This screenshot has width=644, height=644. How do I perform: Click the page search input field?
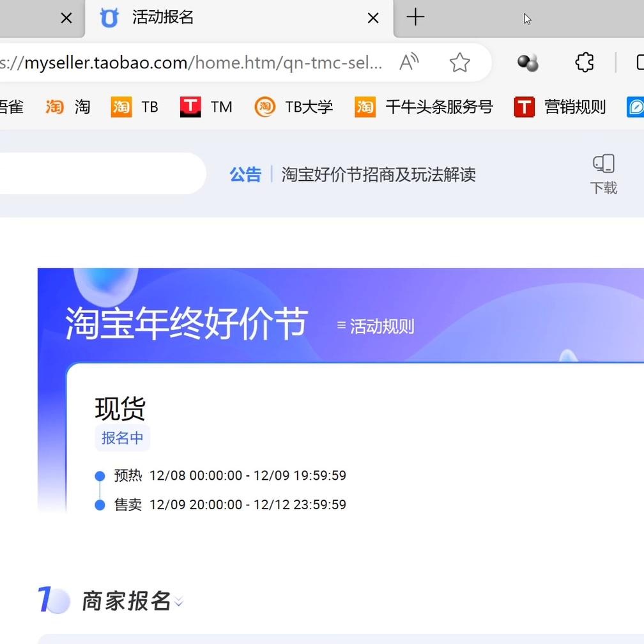[x=103, y=173]
